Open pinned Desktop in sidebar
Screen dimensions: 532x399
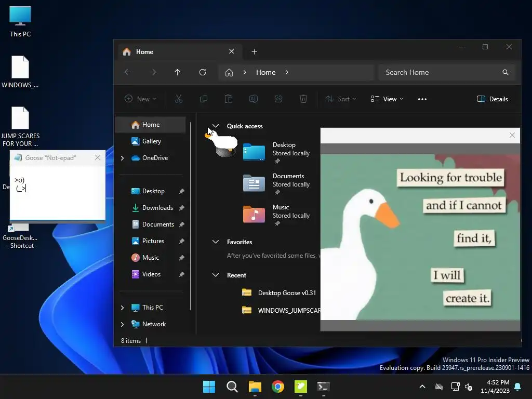tap(151, 191)
